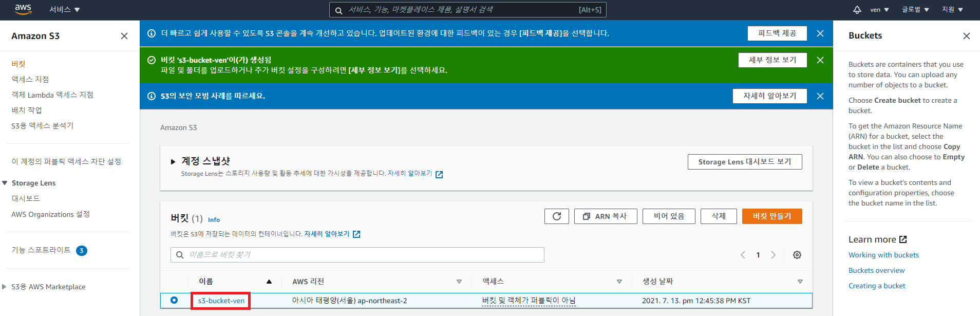Click the Provide feedback button
Viewport: 980px width, 316px height.
click(777, 33)
